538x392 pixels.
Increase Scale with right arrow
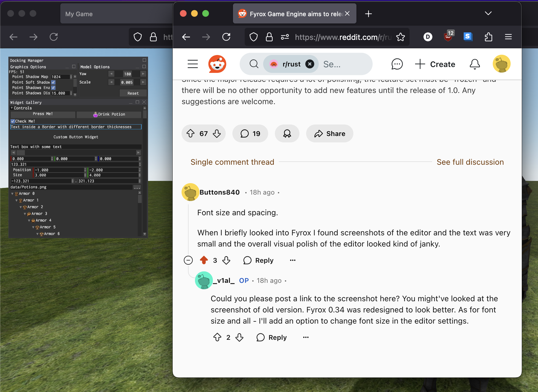tap(143, 82)
